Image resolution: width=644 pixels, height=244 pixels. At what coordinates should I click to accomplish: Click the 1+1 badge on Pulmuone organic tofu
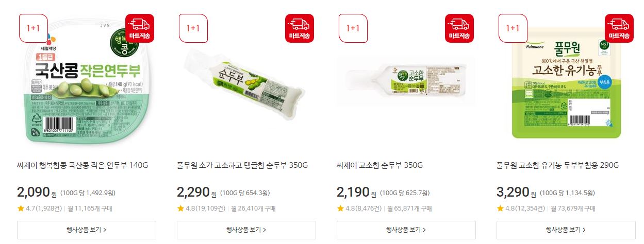click(513, 28)
